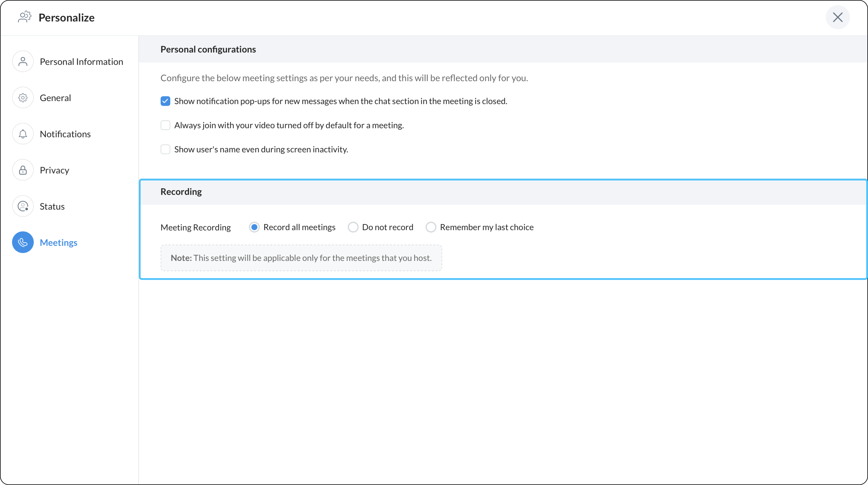Click the Privacy lock icon

pos(23,170)
